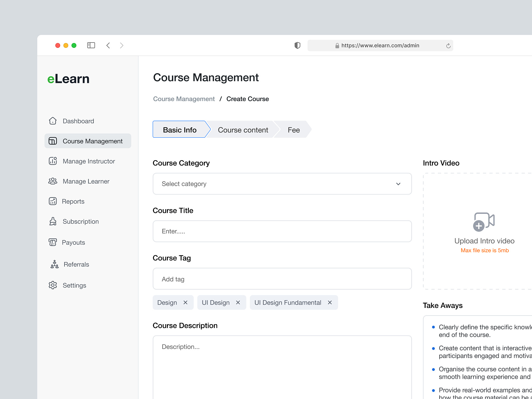532x399 pixels.
Task: Open Reports using the chart icon
Action: (x=53, y=201)
